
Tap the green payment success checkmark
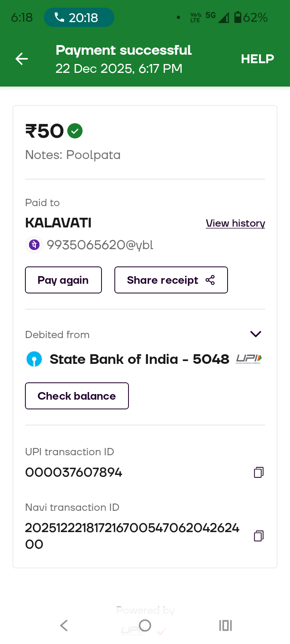[75, 131]
